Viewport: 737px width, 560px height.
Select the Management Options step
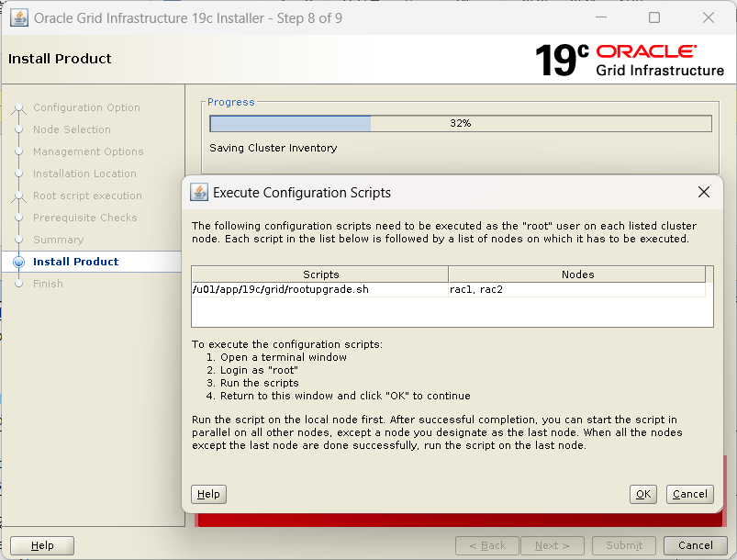pyautogui.click(x=88, y=151)
